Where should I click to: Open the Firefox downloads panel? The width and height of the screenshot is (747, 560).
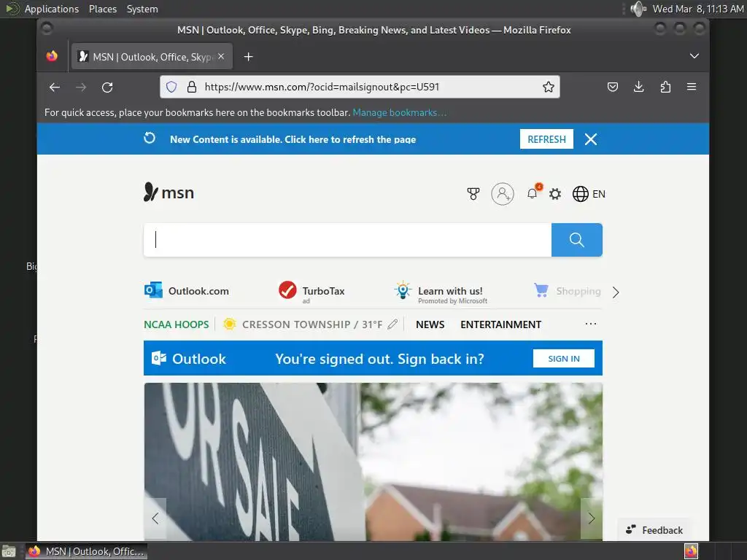[x=639, y=87]
